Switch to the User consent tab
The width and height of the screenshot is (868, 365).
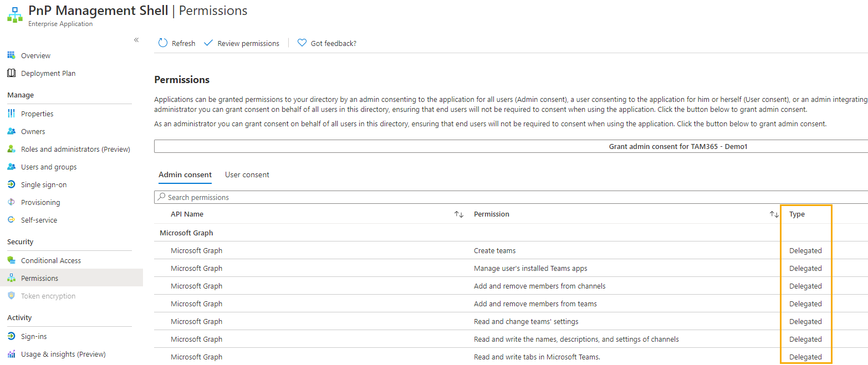pyautogui.click(x=247, y=174)
